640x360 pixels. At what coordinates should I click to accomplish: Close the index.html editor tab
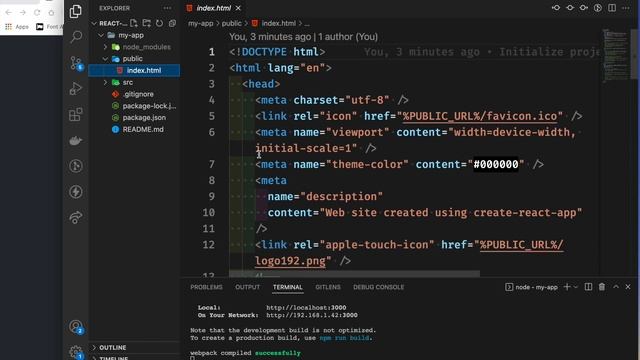[x=238, y=8]
